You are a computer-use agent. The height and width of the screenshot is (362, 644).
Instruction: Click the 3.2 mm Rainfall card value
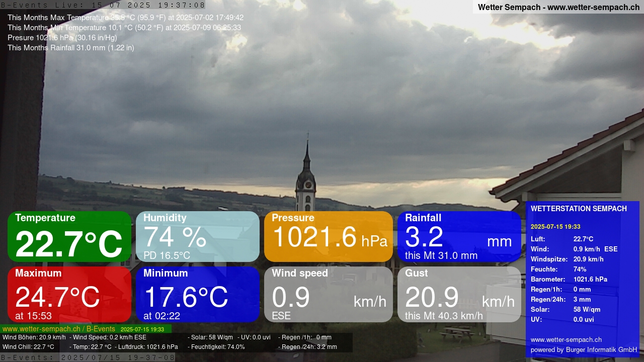point(458,237)
